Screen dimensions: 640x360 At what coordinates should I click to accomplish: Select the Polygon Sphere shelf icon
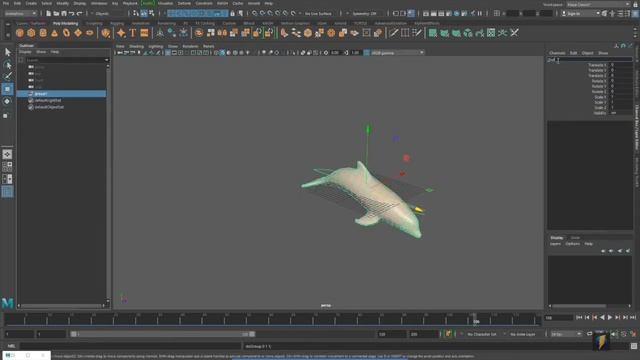click(20, 33)
